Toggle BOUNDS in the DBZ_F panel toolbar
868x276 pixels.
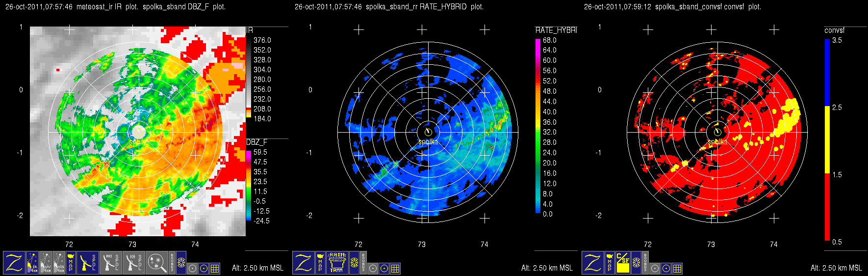coord(172,263)
